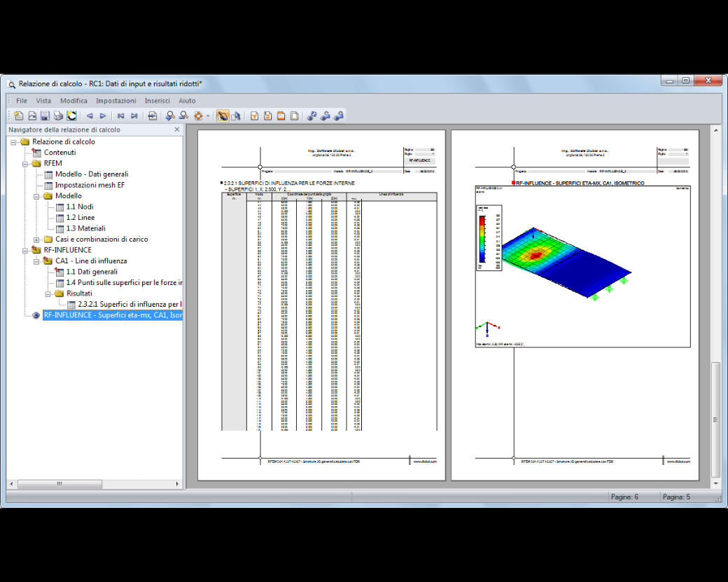
Task: Click navigator horizontal scrollbar thumb
Action: 59,484
